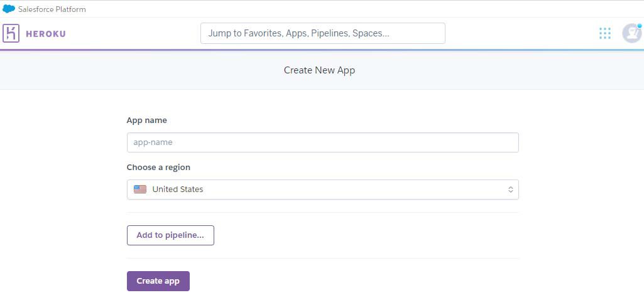Click the region selector up-down arrows

pyautogui.click(x=510, y=190)
